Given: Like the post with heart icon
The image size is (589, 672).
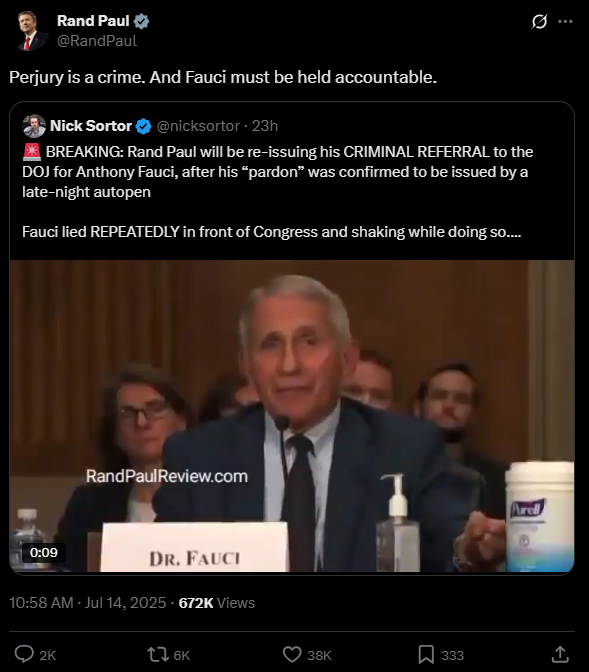Looking at the screenshot, I should point(292,655).
